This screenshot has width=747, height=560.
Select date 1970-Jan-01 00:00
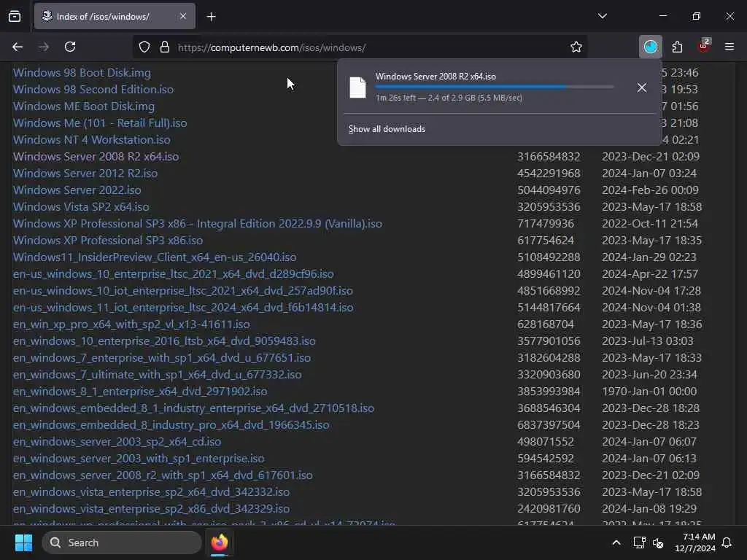pos(649,391)
